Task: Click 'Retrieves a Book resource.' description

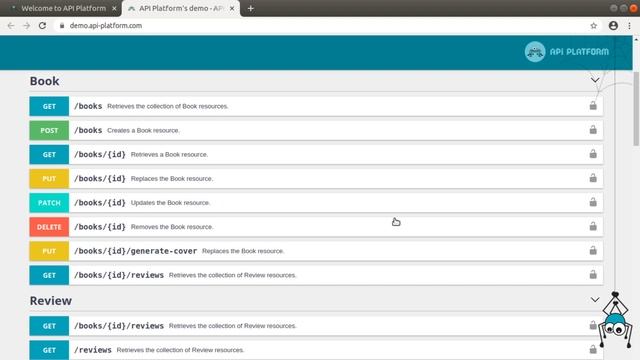Action: [169, 154]
